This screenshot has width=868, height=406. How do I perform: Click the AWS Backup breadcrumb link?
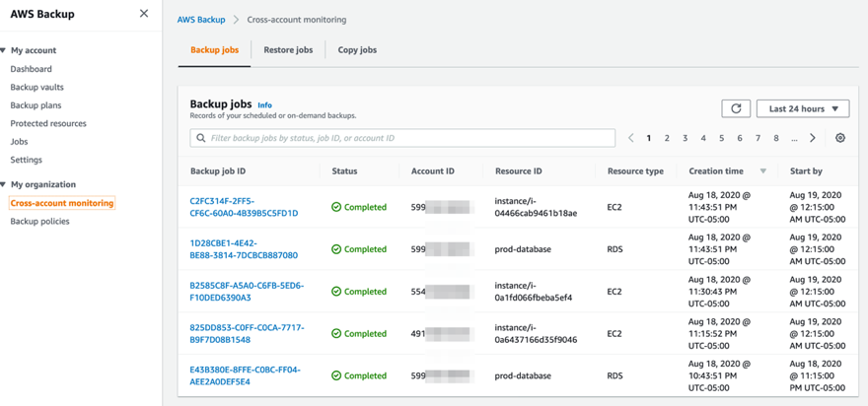[201, 20]
